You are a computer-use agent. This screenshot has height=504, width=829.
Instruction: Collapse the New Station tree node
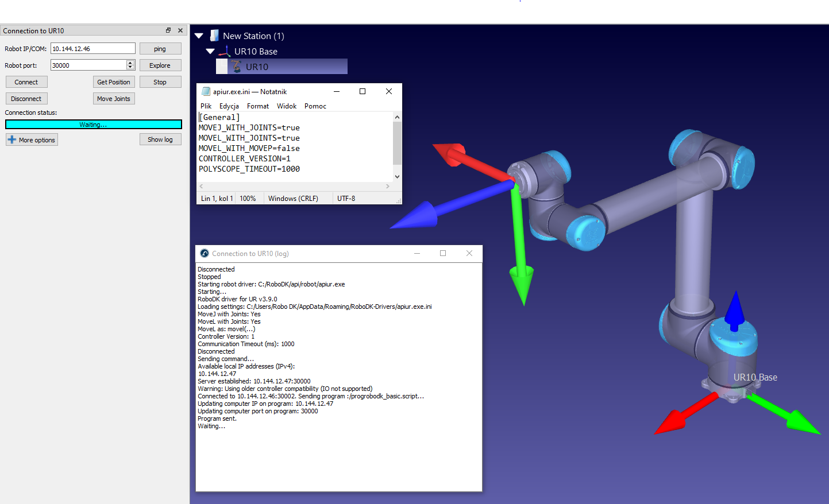(x=199, y=36)
